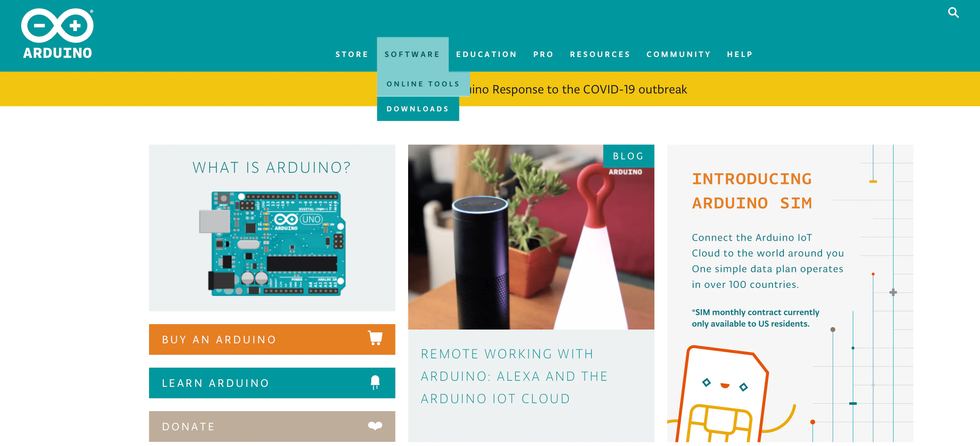The image size is (980, 446).
Task: Open the Education navigation menu
Action: (486, 54)
